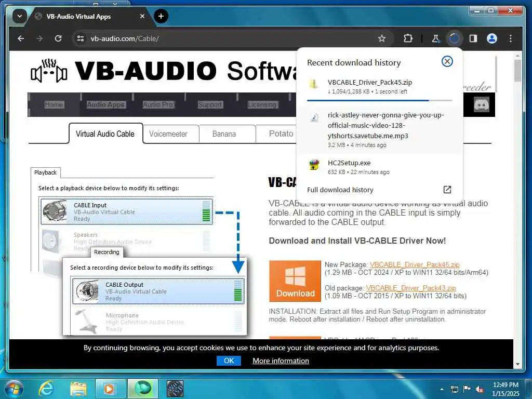Viewport: 532px width, 399px height.
Task: Open Audio Apps navigation item
Action: click(106, 104)
